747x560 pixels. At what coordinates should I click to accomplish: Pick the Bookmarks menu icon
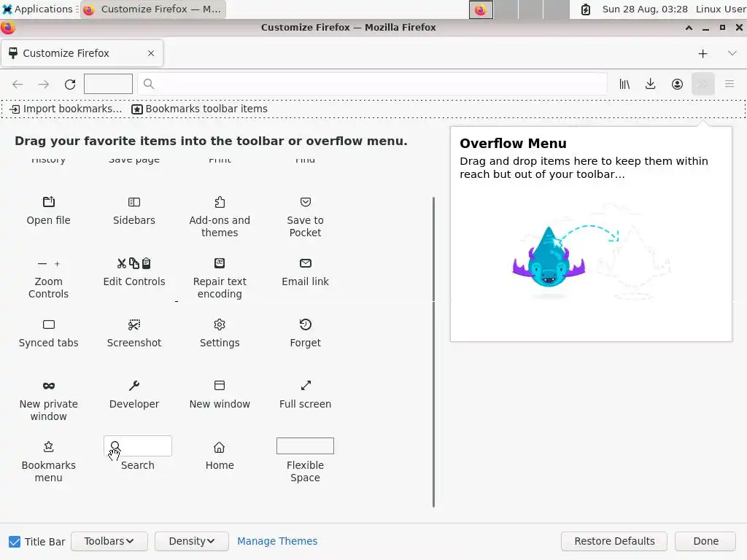49,447
